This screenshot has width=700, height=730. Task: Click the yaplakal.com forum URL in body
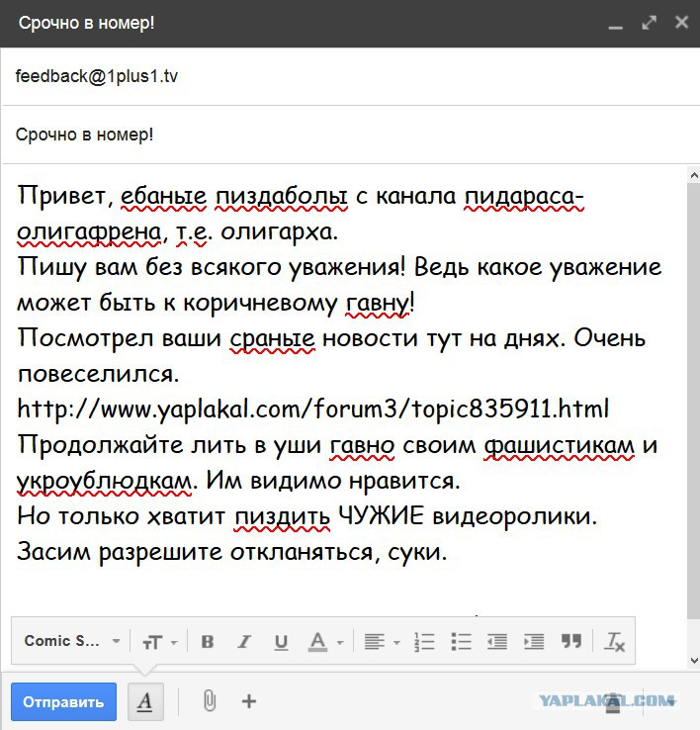tap(313, 409)
